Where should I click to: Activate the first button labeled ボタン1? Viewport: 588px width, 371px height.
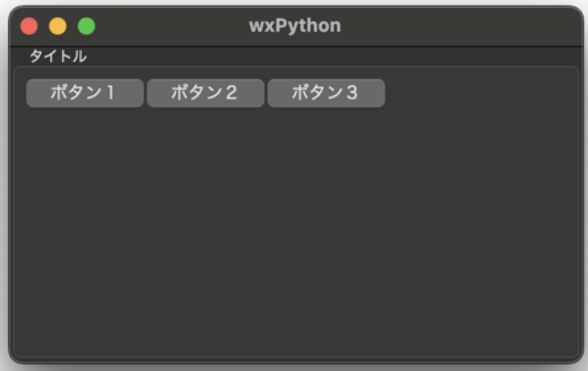tap(85, 93)
